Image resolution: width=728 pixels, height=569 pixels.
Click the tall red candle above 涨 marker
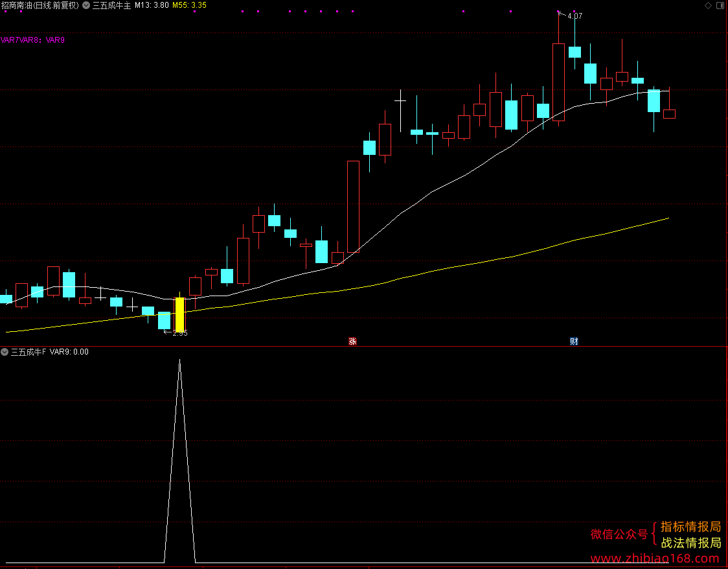point(354,207)
